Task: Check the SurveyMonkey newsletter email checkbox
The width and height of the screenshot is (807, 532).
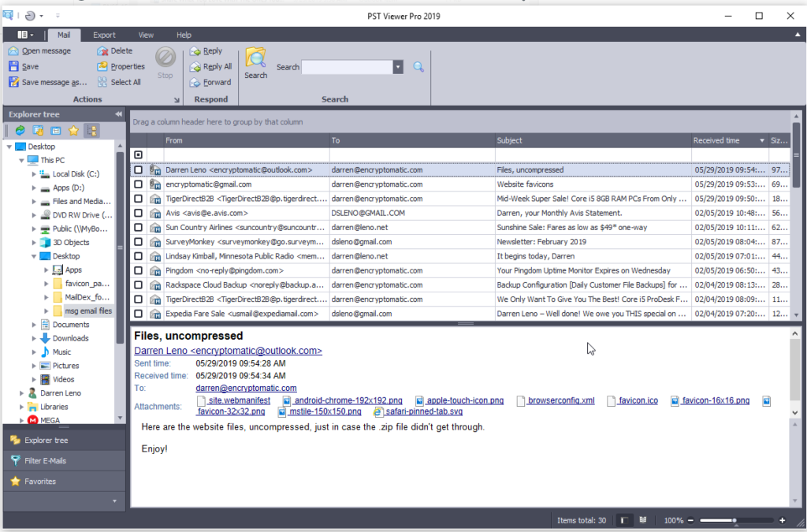Action: tap(139, 242)
